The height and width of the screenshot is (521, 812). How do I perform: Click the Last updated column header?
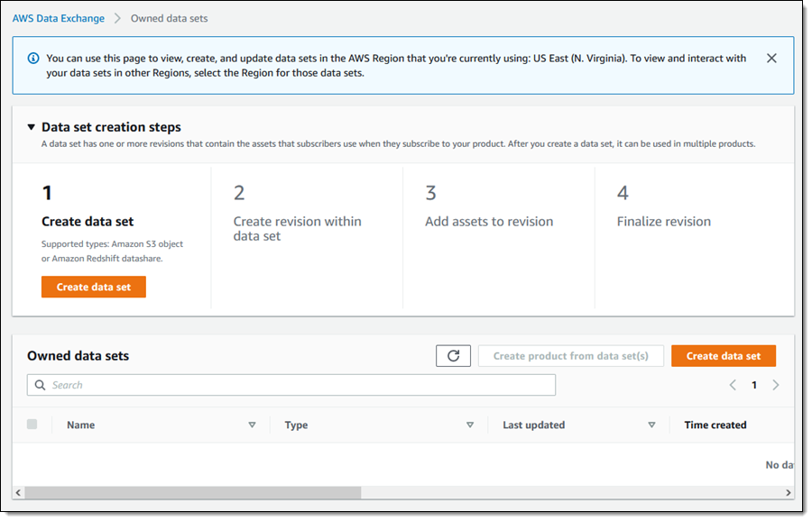pos(534,425)
